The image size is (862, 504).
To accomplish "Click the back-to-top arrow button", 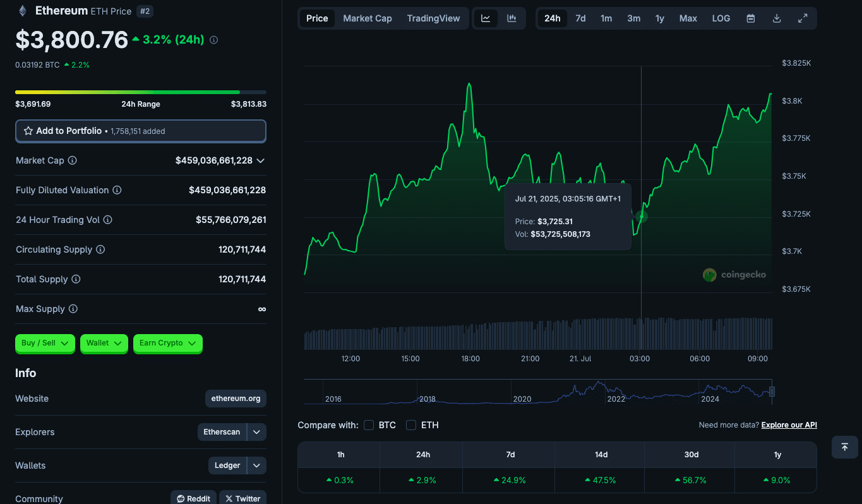I will (x=845, y=447).
